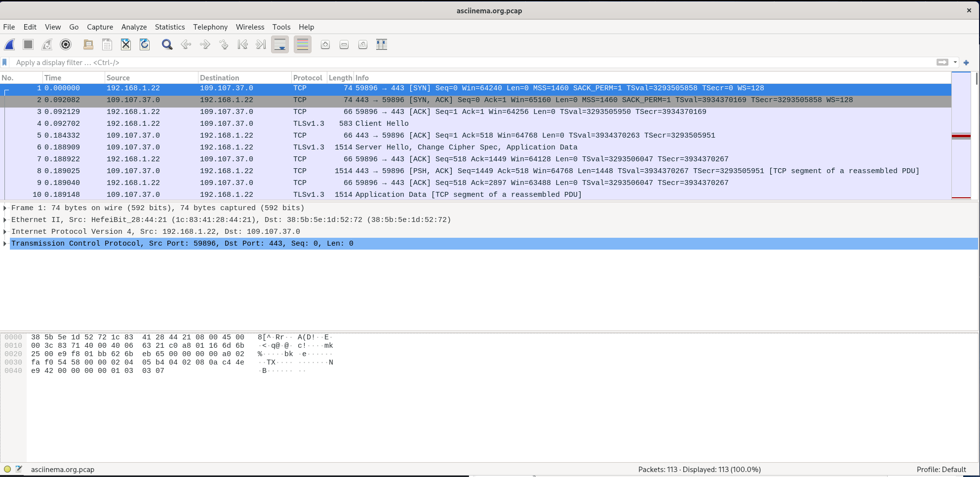
Task: Close this capture file using toolbar icon
Action: click(126, 45)
